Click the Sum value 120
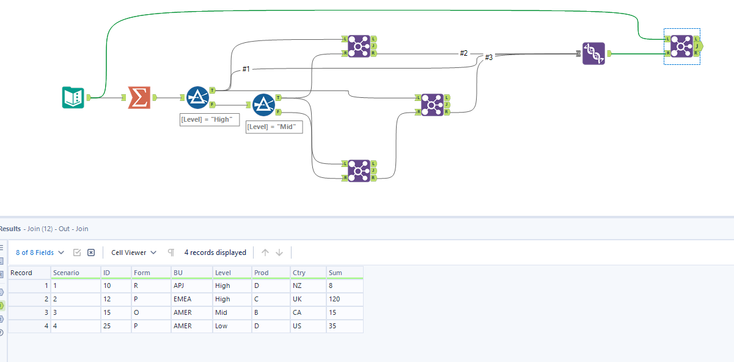 (345, 299)
